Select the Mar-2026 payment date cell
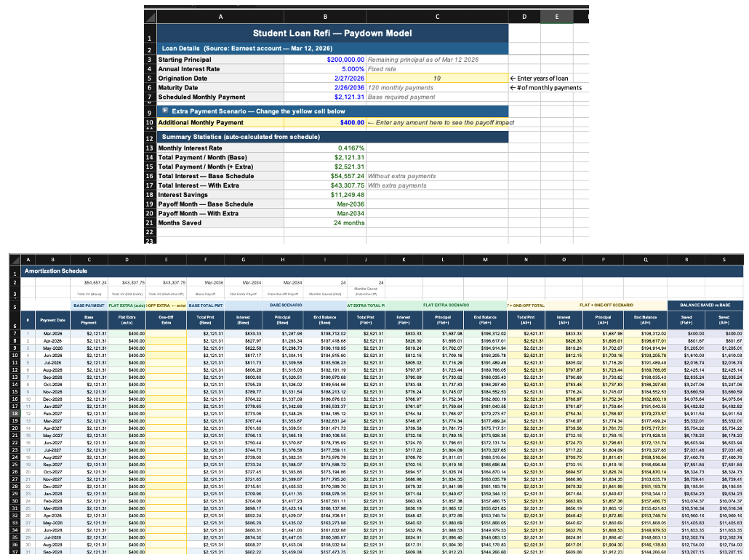Viewport: 749px width, 560px height. [52, 334]
